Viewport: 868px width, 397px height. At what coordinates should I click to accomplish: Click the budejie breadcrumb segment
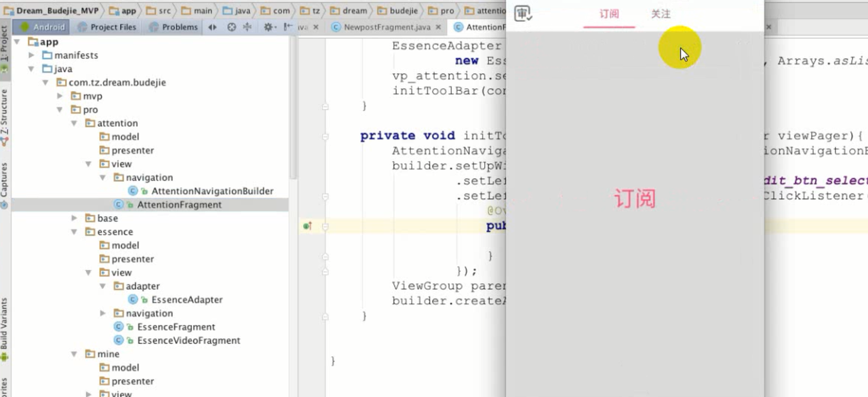(397, 10)
